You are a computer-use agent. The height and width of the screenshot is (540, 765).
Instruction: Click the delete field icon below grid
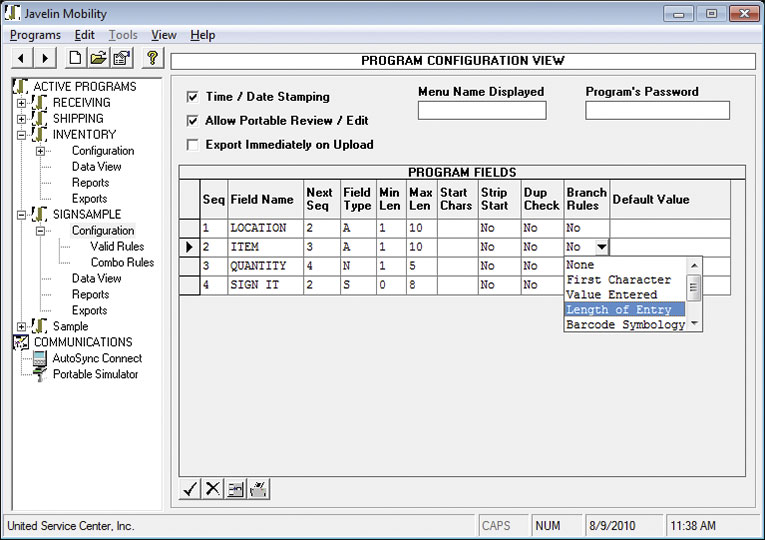click(x=258, y=489)
